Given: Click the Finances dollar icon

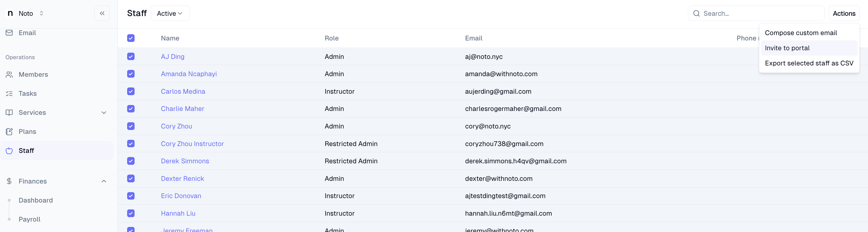Looking at the screenshot, I should click(x=9, y=181).
